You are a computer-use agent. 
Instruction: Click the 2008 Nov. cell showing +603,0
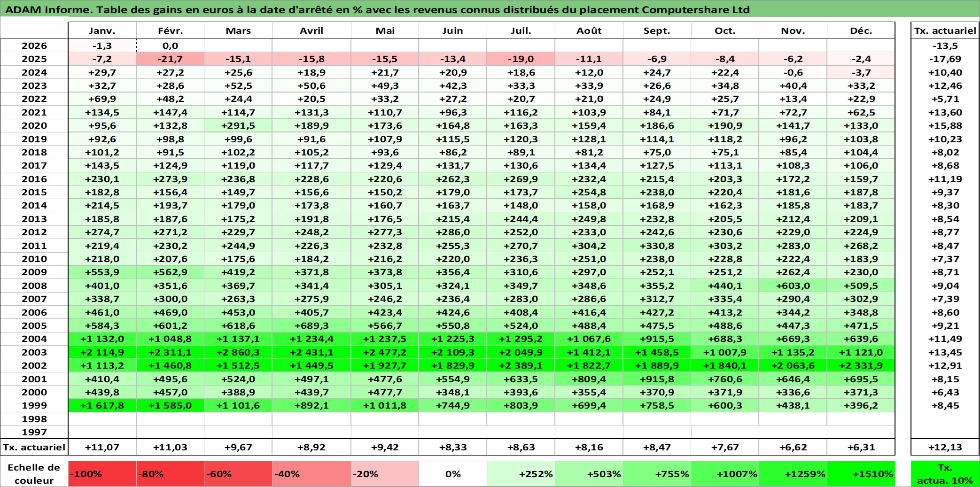pyautogui.click(x=793, y=286)
